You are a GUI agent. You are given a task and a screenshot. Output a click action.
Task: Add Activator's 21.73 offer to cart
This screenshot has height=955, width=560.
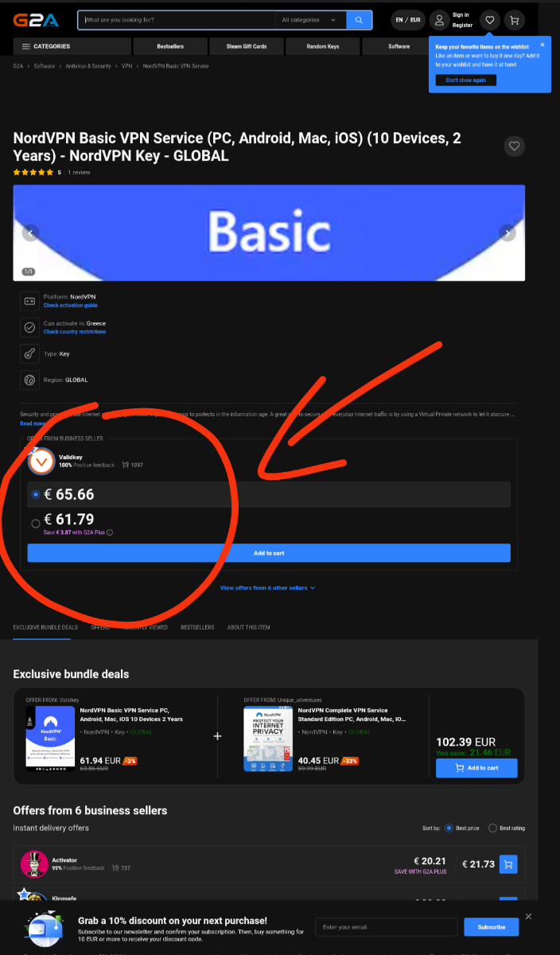point(507,864)
